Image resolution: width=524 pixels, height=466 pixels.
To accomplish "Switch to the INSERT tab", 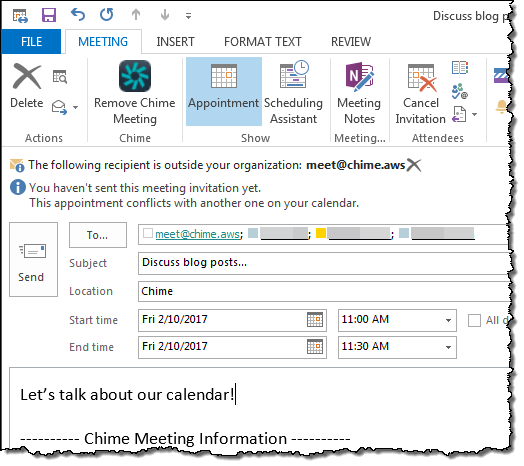I will point(175,41).
